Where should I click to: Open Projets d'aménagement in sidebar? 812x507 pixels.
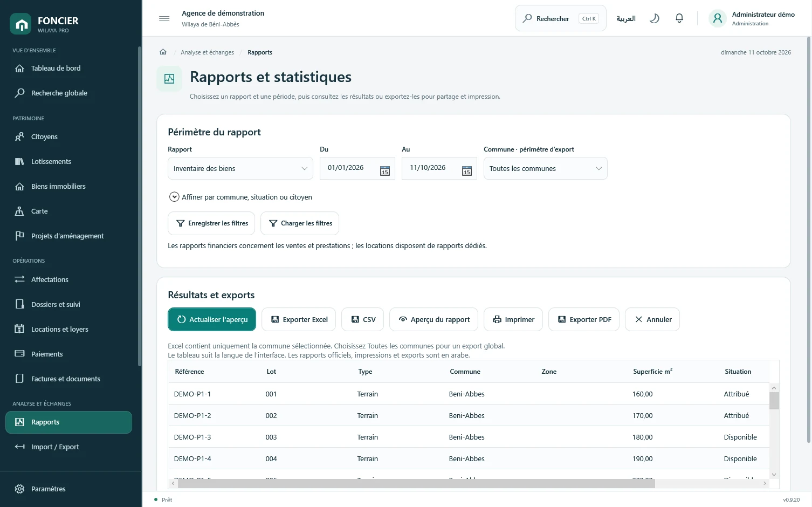(69, 236)
